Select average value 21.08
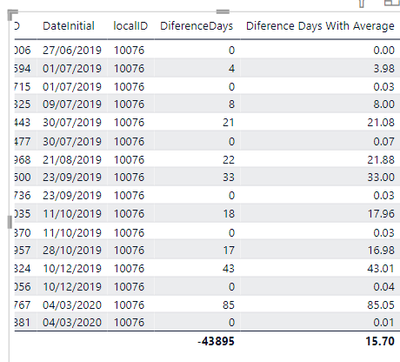This screenshot has height=362, width=400. [381, 122]
